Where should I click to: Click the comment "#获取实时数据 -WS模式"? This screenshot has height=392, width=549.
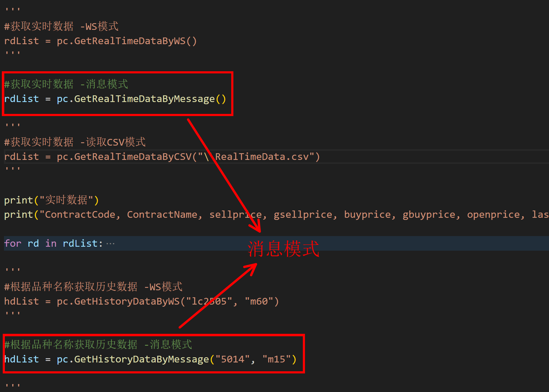(x=61, y=26)
